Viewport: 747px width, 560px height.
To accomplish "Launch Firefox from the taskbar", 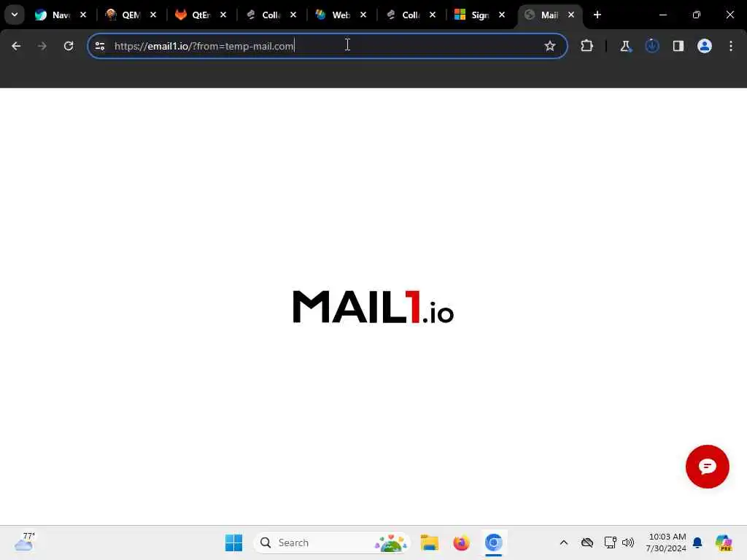I will click(x=461, y=542).
